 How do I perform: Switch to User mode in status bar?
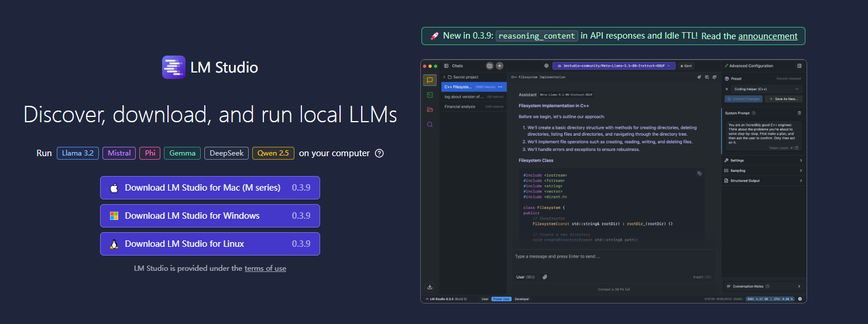point(485,299)
